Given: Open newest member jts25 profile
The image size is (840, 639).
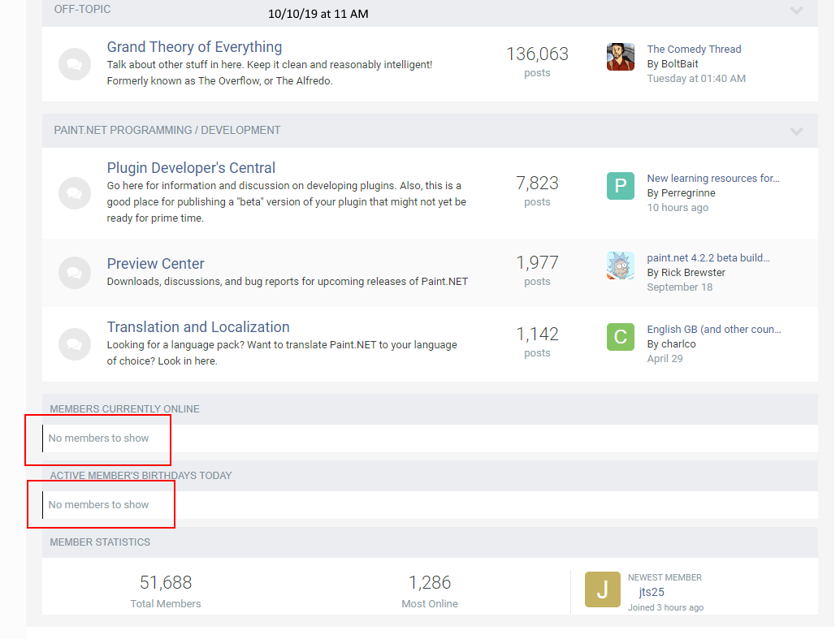Looking at the screenshot, I should (652, 593).
